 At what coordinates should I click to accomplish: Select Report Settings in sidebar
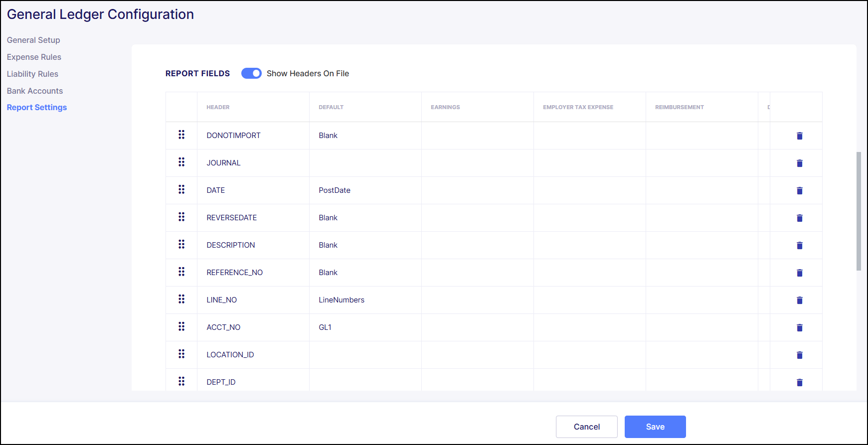point(37,107)
